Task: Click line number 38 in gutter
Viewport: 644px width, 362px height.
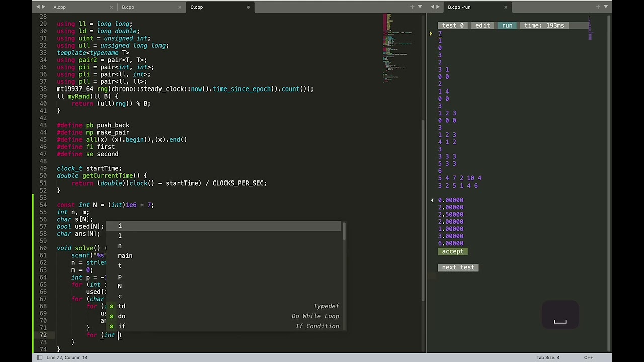Action: 43,89
